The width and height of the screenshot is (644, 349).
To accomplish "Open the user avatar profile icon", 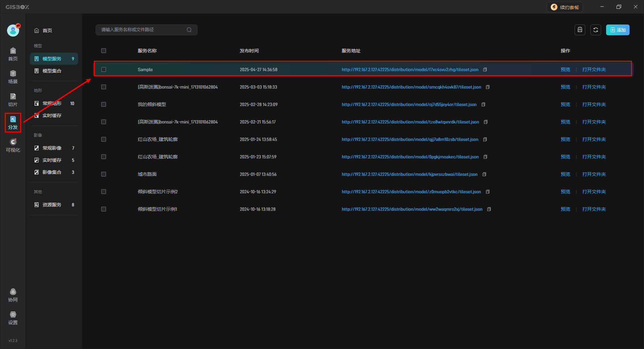I will pyautogui.click(x=13, y=31).
